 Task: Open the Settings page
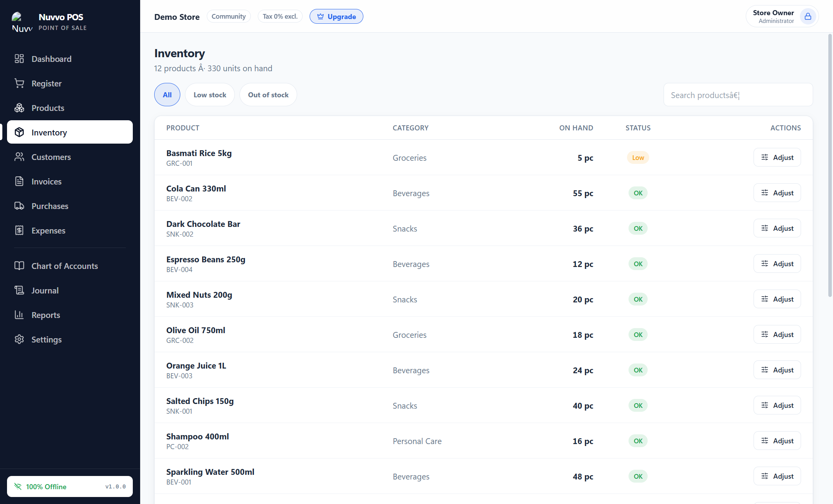(x=70, y=339)
